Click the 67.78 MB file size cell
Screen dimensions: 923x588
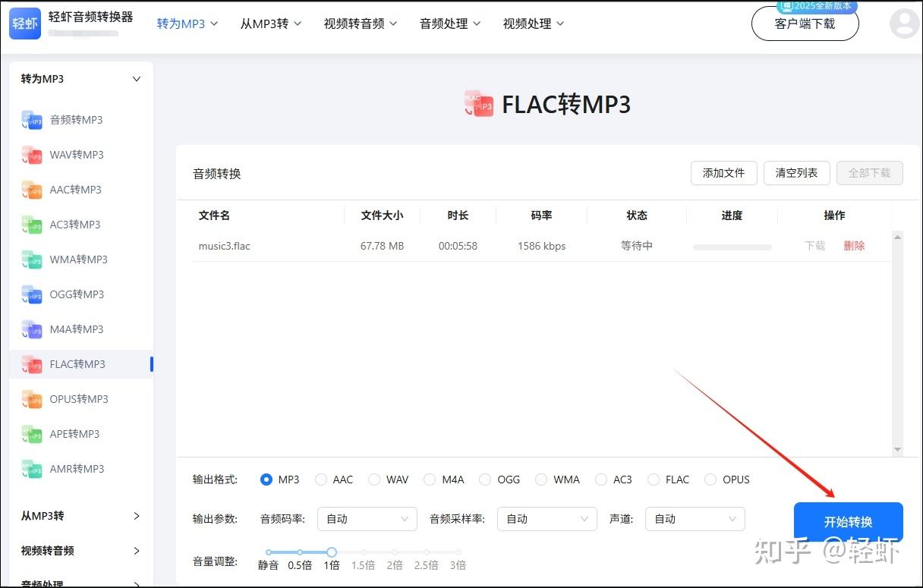(x=382, y=246)
